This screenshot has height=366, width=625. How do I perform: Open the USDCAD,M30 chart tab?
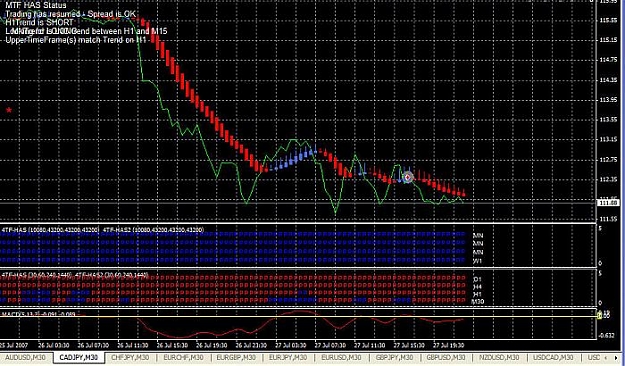(x=552, y=358)
